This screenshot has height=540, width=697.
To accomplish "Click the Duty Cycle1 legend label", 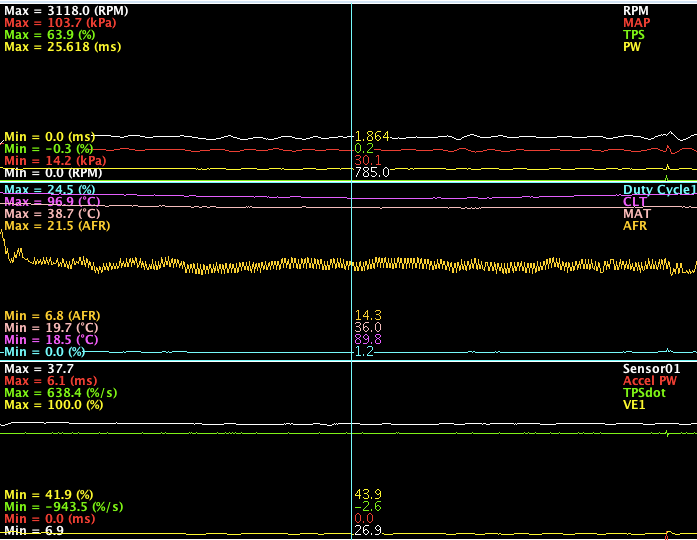I will 658,189.
